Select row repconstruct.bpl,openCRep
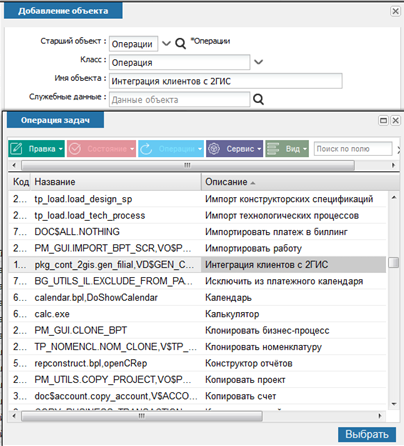 pyautogui.click(x=197, y=363)
